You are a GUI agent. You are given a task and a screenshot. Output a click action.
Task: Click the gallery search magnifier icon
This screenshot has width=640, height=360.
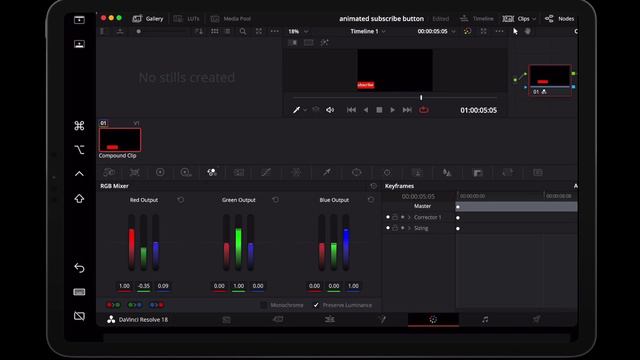tap(243, 31)
